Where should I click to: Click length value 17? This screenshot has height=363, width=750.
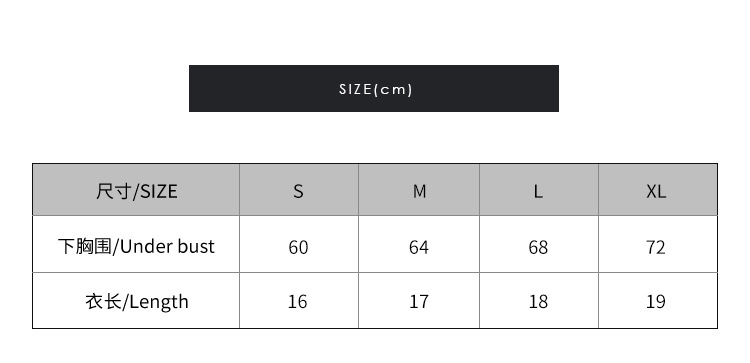coord(419,302)
